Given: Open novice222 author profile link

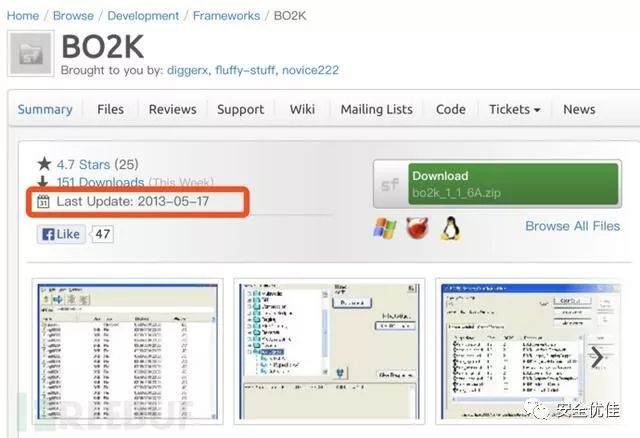Looking at the screenshot, I should [x=310, y=70].
